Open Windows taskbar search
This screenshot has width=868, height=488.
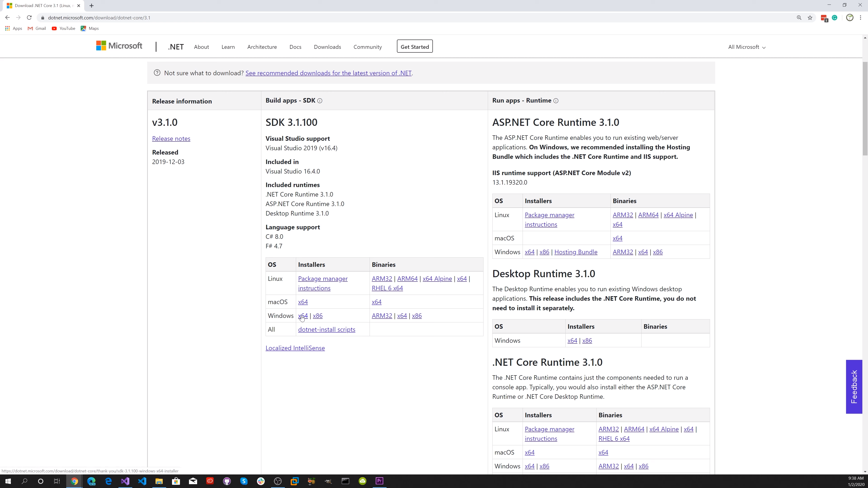24,481
